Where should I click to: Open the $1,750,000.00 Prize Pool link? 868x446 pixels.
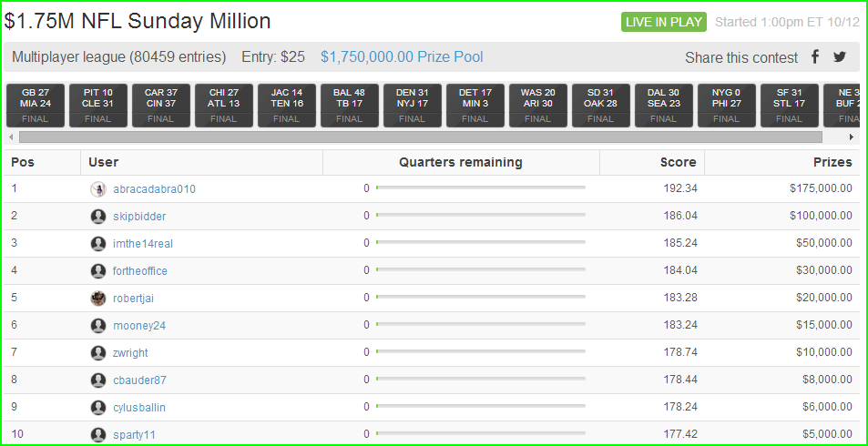coord(402,57)
